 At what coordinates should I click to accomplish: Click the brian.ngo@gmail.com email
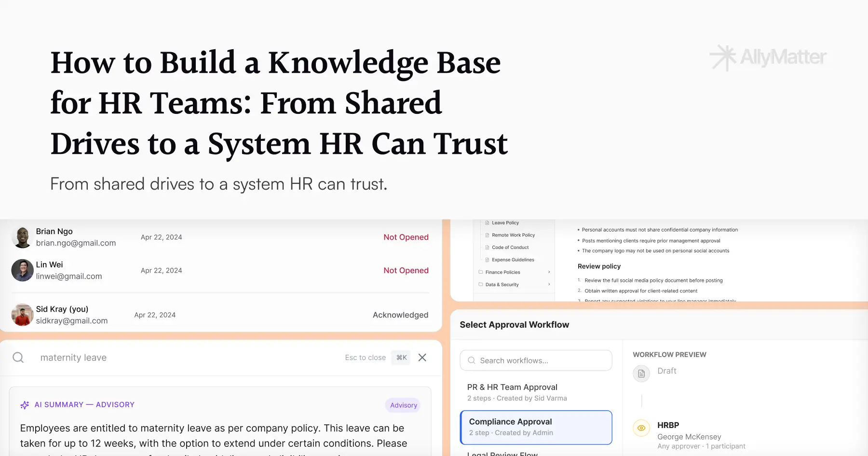[x=76, y=243]
